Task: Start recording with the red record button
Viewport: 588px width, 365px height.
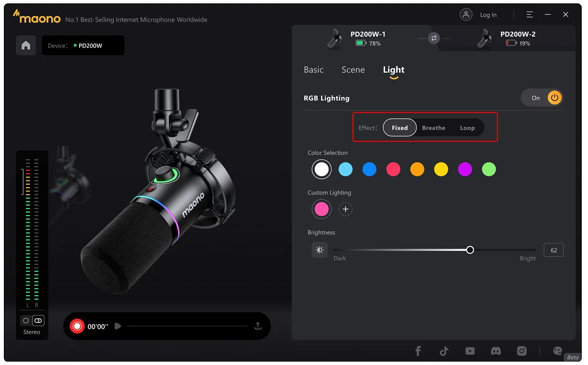Action: point(77,326)
